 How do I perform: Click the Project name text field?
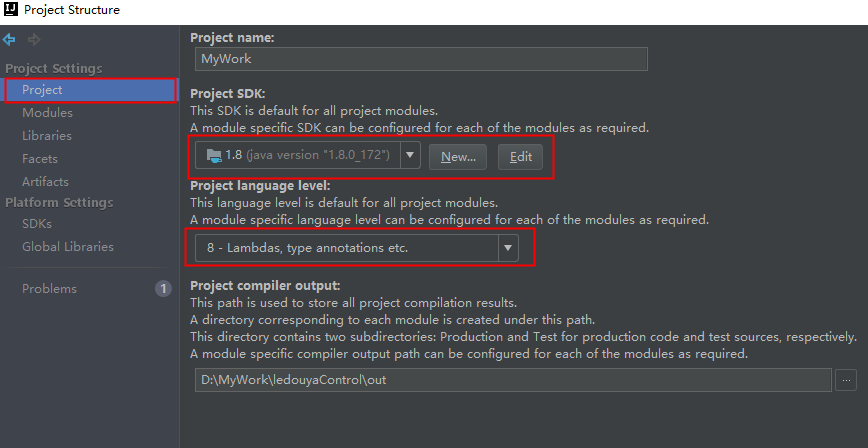click(x=420, y=59)
